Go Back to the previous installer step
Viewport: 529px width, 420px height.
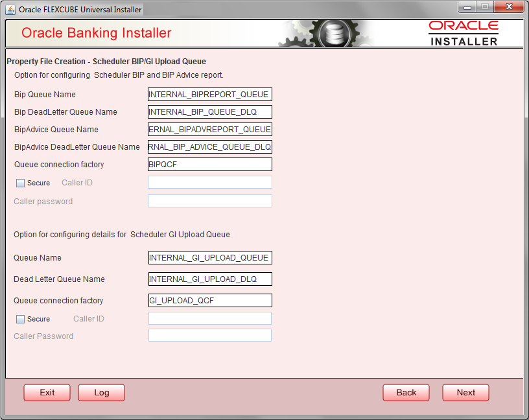[x=406, y=393]
